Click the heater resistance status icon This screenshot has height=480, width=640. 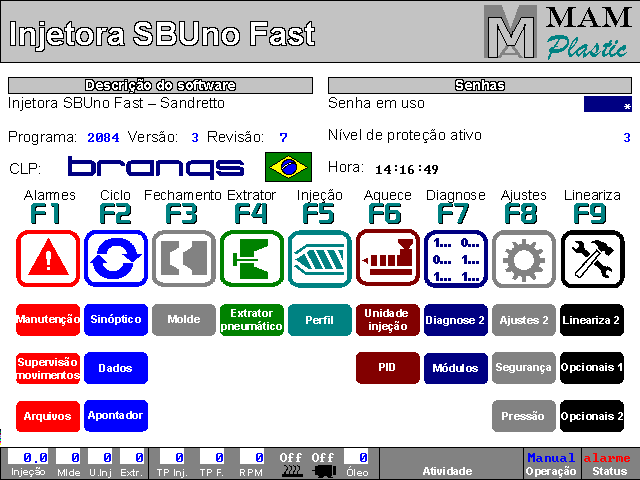tap(291, 471)
